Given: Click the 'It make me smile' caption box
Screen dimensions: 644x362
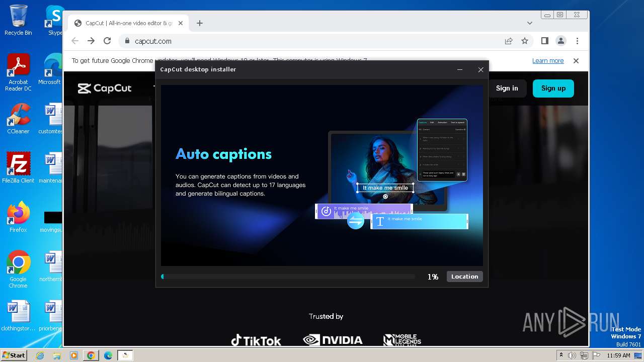Looking at the screenshot, I should coord(385,188).
